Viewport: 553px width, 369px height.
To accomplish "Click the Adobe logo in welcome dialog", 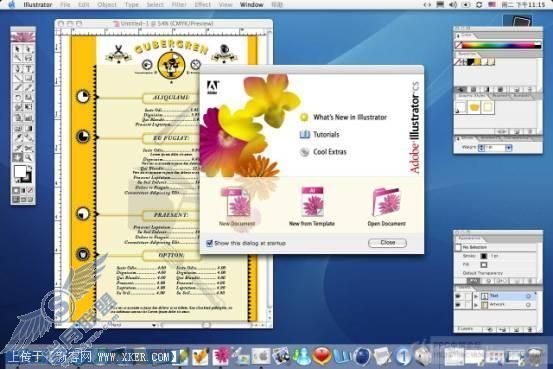I will pos(213,87).
